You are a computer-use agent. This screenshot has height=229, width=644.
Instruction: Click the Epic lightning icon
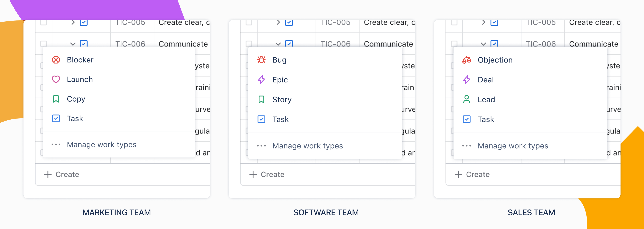click(x=261, y=80)
